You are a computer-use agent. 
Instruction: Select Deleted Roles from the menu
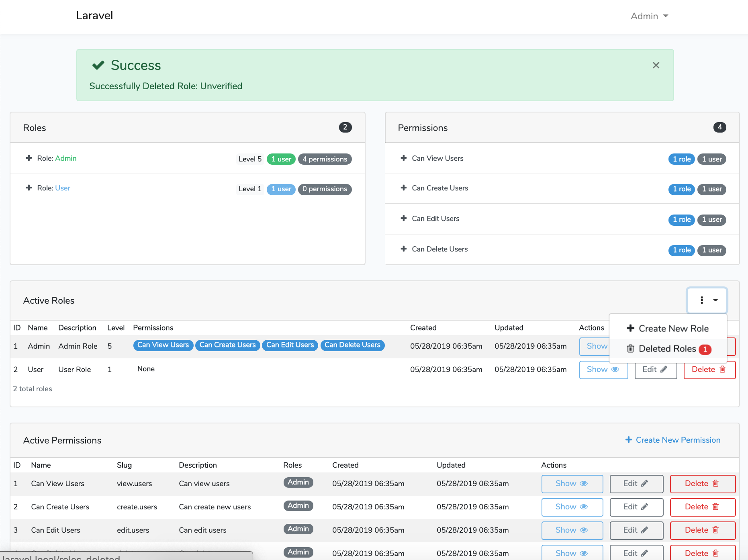point(667,348)
